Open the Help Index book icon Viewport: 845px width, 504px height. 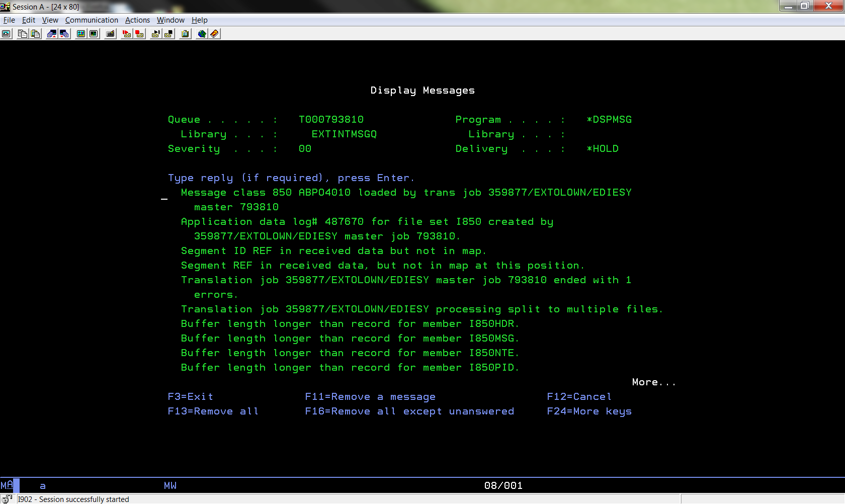coord(215,34)
